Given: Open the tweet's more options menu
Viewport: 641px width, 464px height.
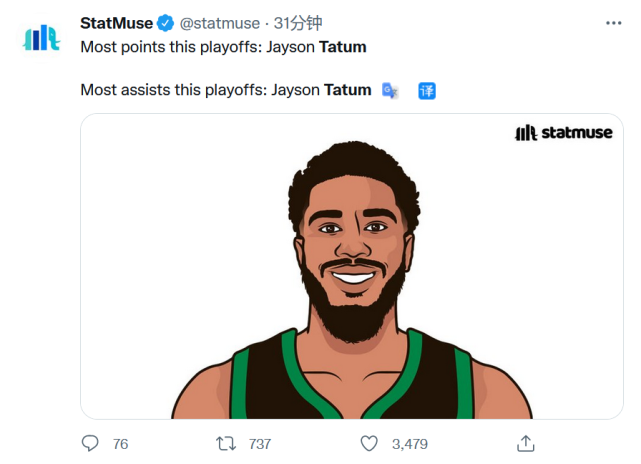Looking at the screenshot, I should (x=612, y=23).
